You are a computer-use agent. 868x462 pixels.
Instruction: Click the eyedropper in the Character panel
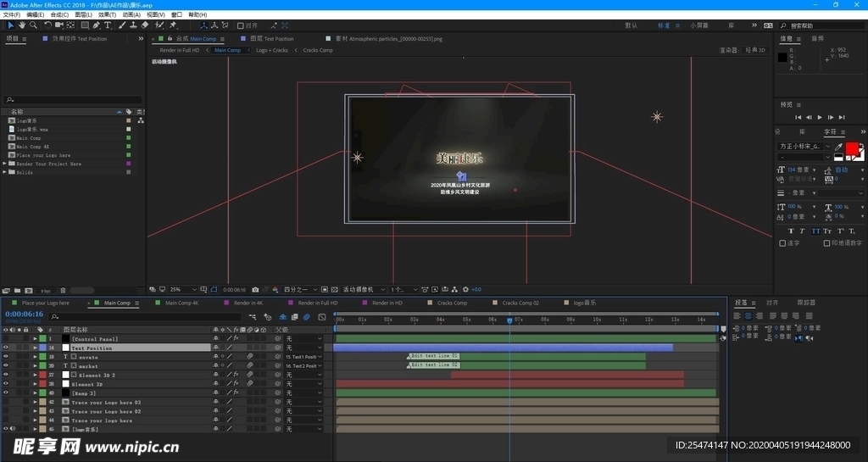click(838, 146)
